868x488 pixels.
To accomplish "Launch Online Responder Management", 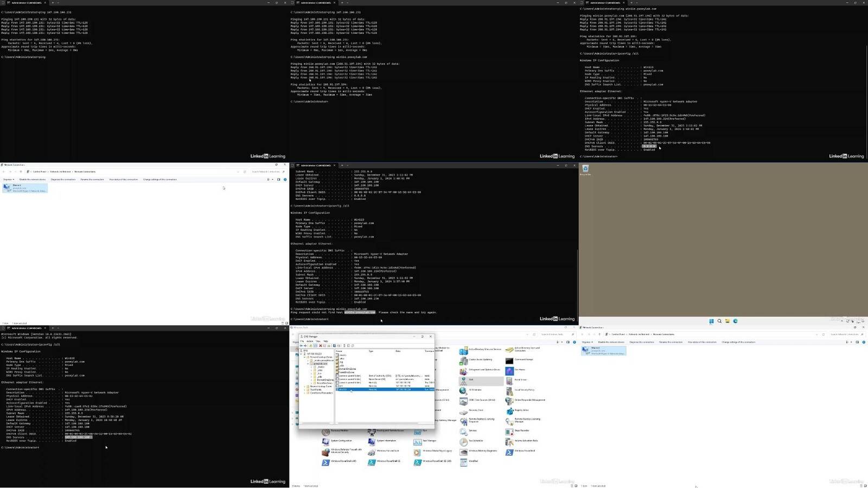I will 525,400.
